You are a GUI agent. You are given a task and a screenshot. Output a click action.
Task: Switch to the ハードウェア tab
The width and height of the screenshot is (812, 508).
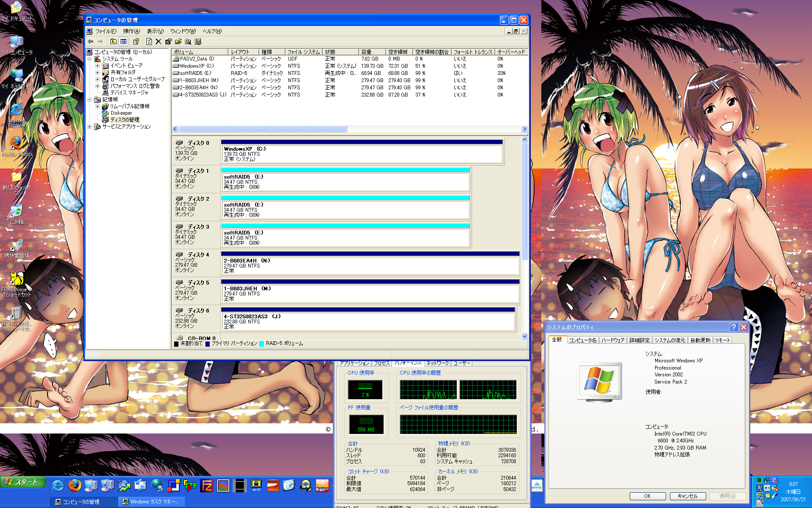coord(612,340)
